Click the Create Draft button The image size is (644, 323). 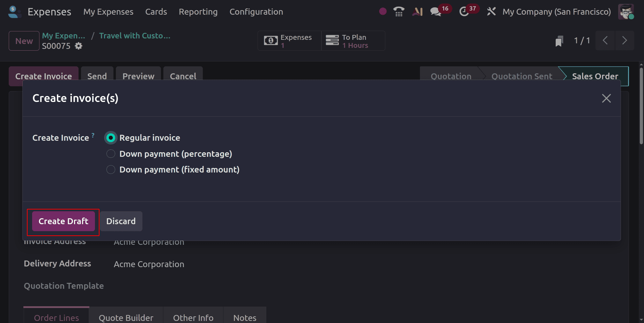[63, 221]
